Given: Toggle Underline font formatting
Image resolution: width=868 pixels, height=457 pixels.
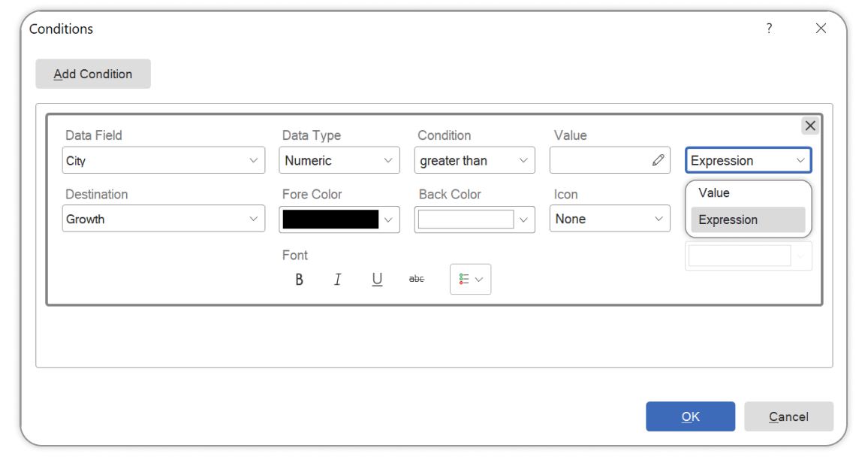Looking at the screenshot, I should (377, 279).
